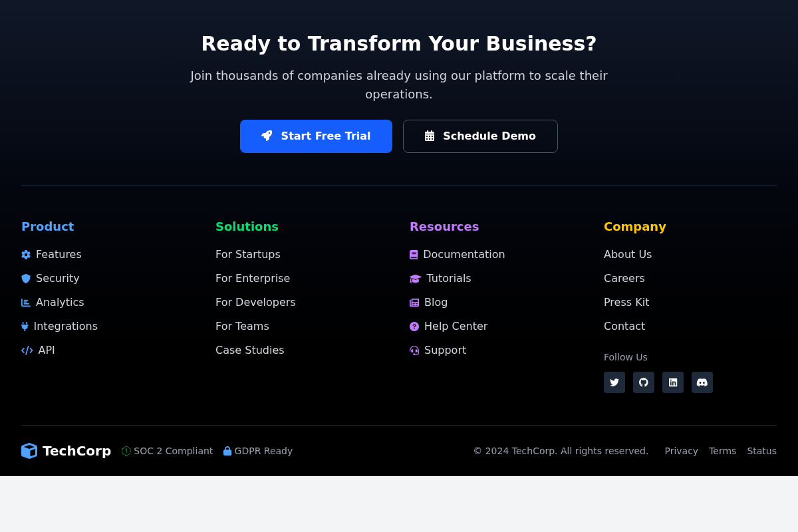Open the About Us link
The height and width of the screenshot is (532, 798).
tap(628, 255)
